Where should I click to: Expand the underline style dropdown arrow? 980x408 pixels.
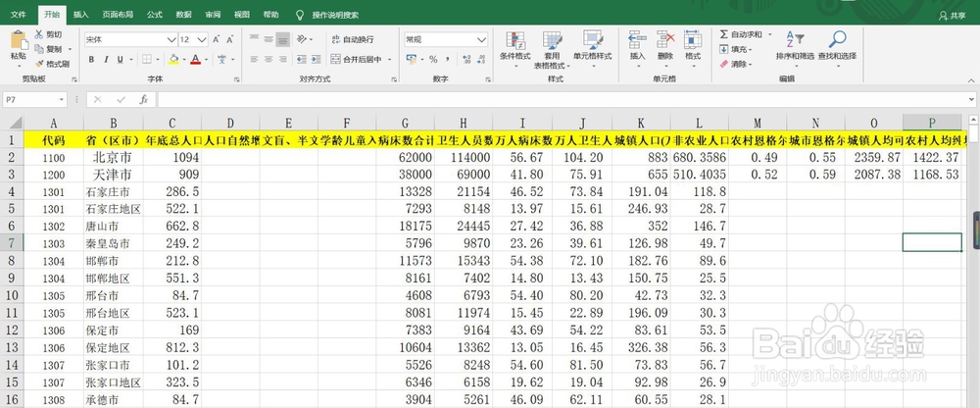(x=129, y=60)
